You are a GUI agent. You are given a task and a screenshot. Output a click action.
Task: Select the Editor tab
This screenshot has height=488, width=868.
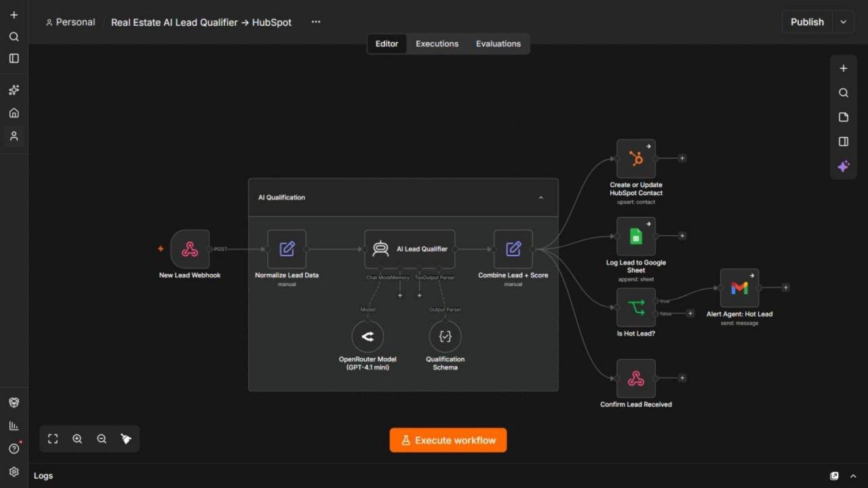coord(387,43)
